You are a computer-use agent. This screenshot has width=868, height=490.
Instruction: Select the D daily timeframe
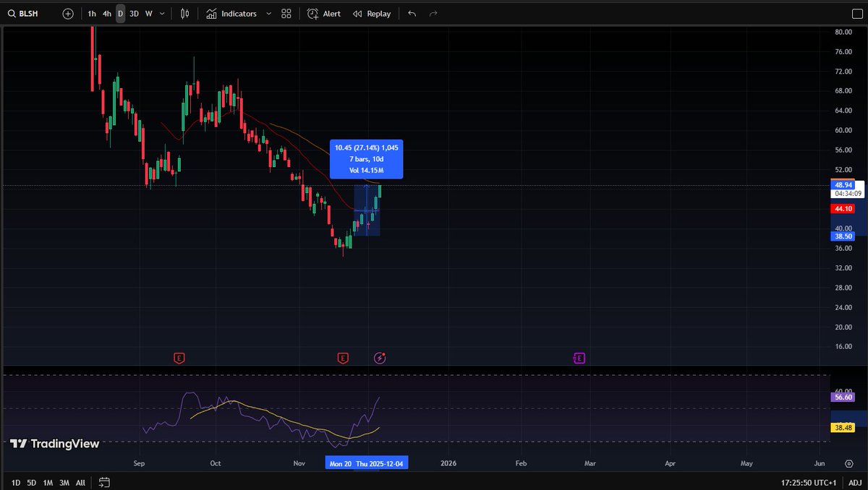pyautogui.click(x=120, y=14)
